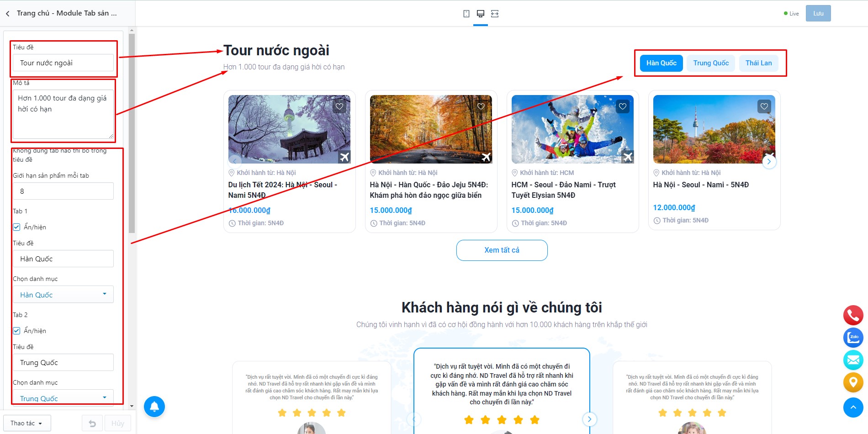The image size is (868, 434).
Task: Favorite the Trượt Tuyết Elysian tour heart
Action: [x=623, y=106]
